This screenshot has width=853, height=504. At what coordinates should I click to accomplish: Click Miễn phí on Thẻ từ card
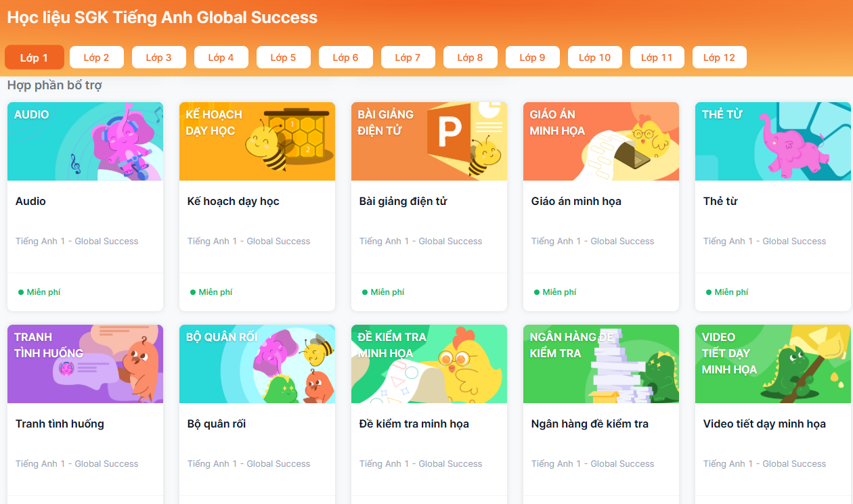coord(731,292)
